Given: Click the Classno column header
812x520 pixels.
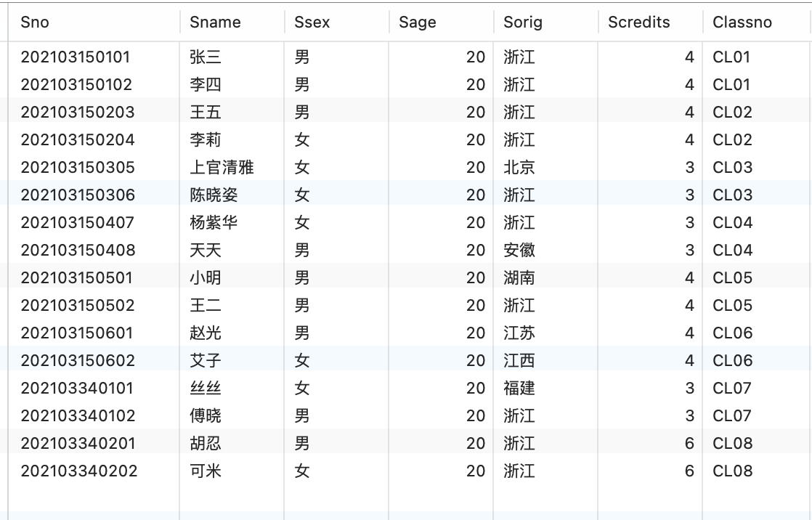Looking at the screenshot, I should pyautogui.click(x=742, y=23).
